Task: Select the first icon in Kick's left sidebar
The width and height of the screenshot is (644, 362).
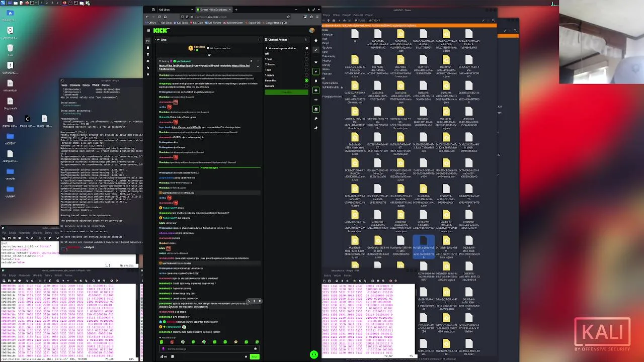Action: (148, 41)
